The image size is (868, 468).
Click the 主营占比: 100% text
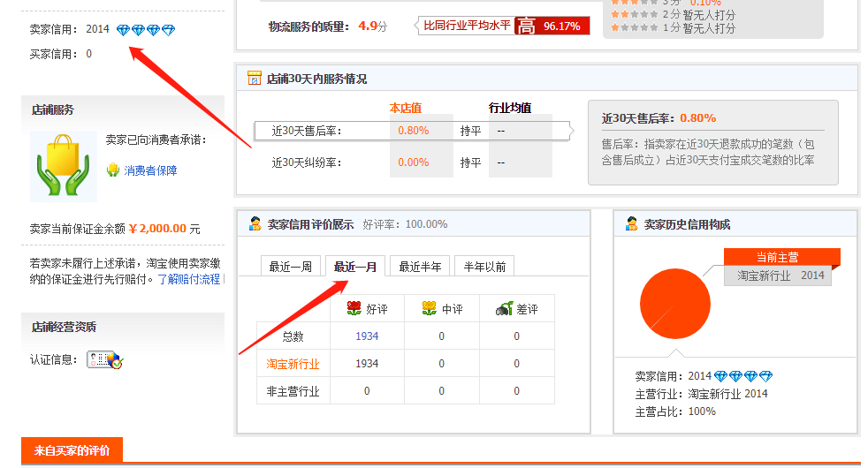click(x=675, y=411)
